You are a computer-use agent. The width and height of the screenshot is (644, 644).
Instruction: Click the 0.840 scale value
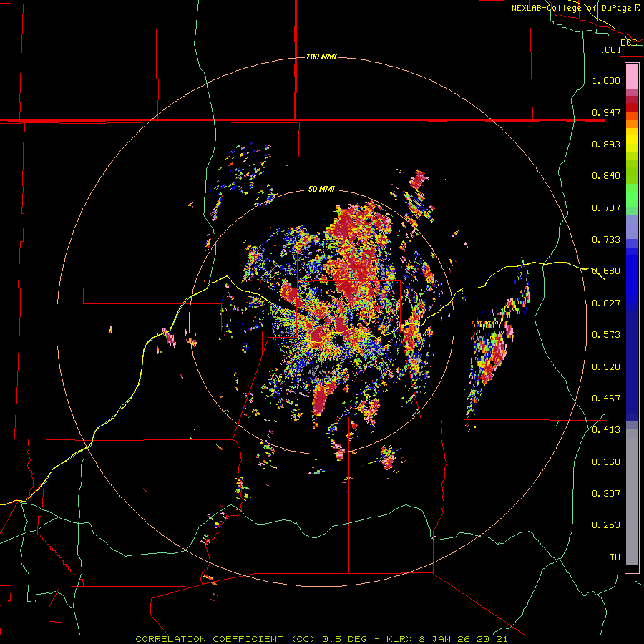pos(606,176)
